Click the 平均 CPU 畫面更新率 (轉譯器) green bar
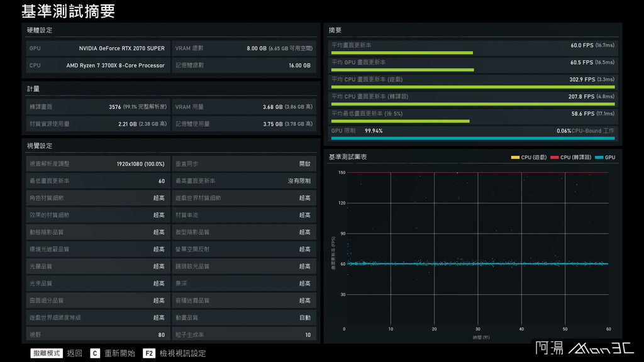 pyautogui.click(x=473, y=104)
